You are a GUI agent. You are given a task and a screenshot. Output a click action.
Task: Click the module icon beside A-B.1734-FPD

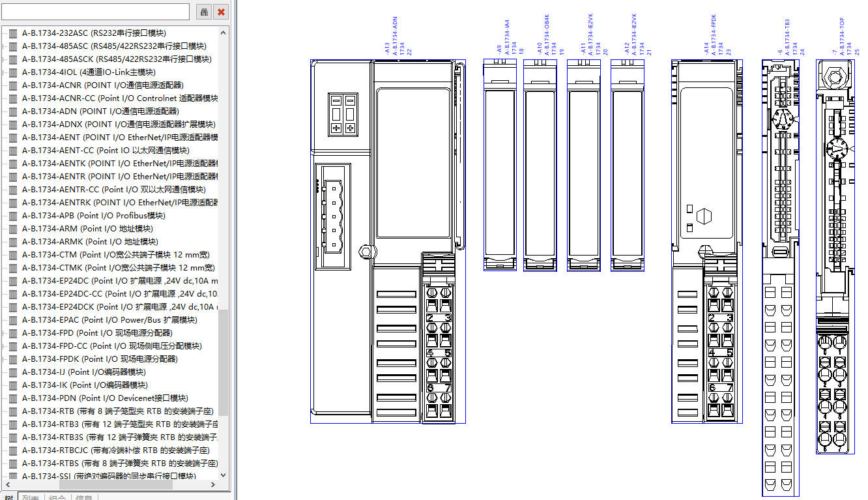pyautogui.click(x=12, y=333)
